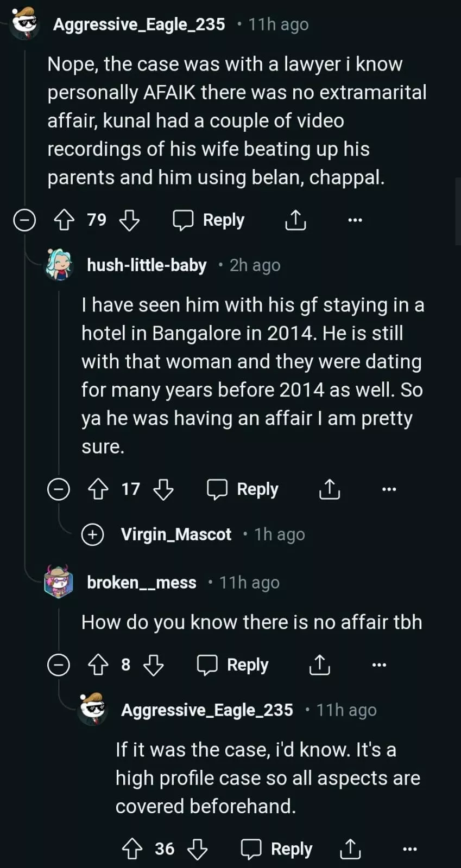461x868 pixels.
Task: Expand Virgin_Mascot's collapsed comment
Action: (92, 534)
